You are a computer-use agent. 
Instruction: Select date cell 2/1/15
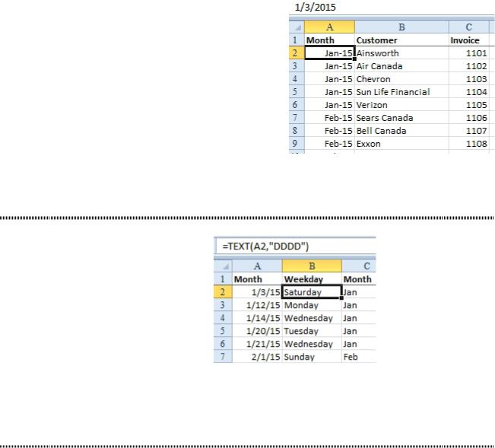pos(257,357)
